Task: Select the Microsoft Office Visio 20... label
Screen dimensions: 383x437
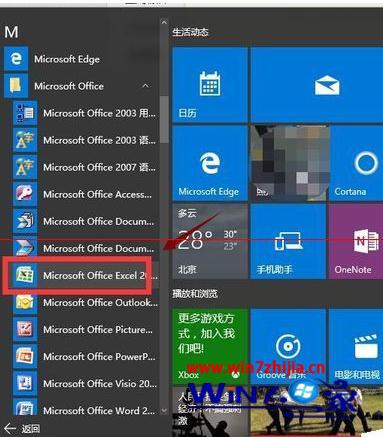Action: [x=100, y=384]
